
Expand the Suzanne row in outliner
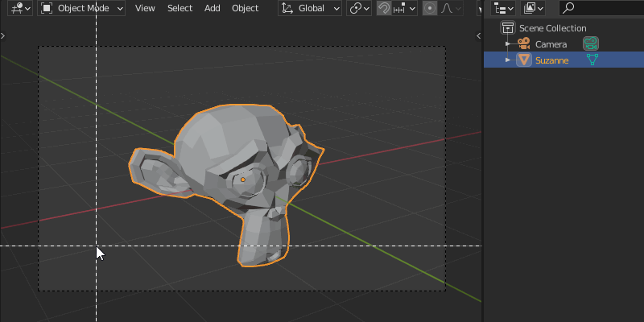(508, 60)
